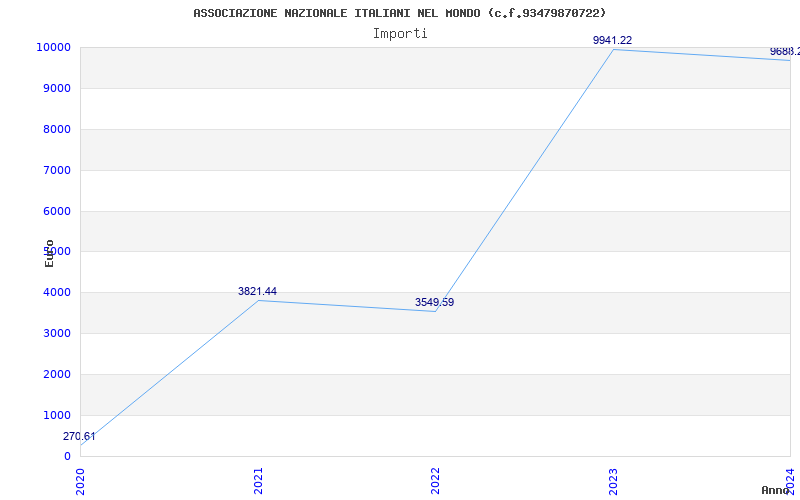Select the 9941.22 data label
The height and width of the screenshot is (500, 800).
tap(612, 40)
